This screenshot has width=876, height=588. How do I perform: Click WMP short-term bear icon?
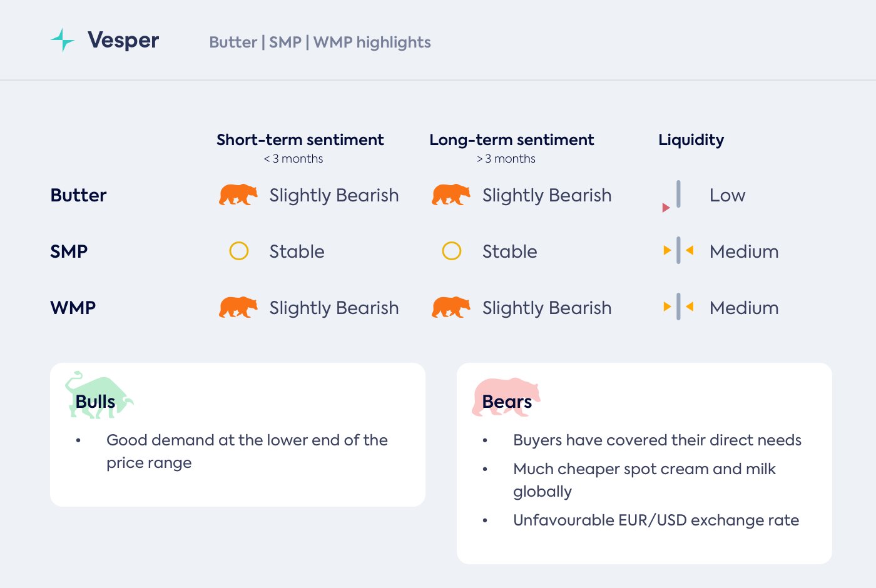238,307
